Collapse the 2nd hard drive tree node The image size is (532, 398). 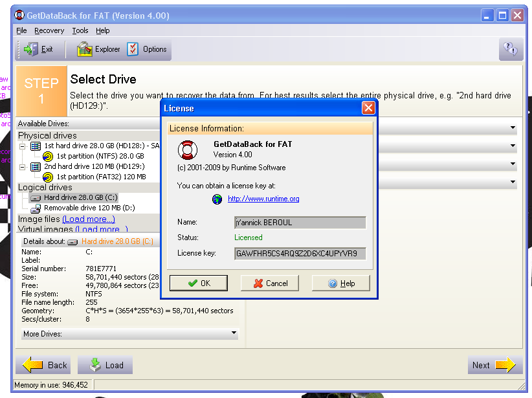click(x=23, y=167)
